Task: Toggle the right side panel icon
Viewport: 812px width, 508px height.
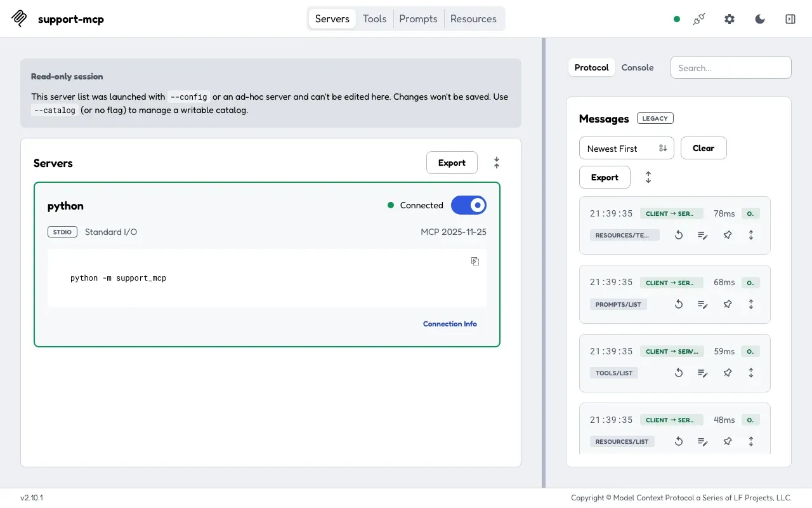Action: pyautogui.click(x=790, y=19)
